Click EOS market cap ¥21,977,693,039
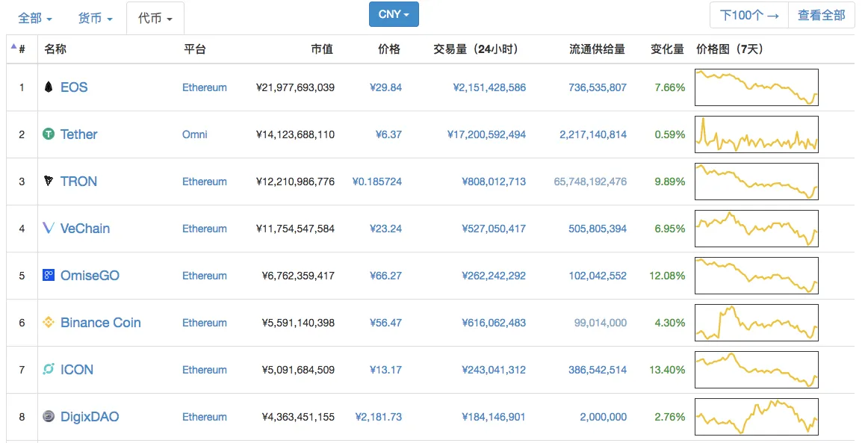This screenshot has width=868, height=443. [295, 87]
